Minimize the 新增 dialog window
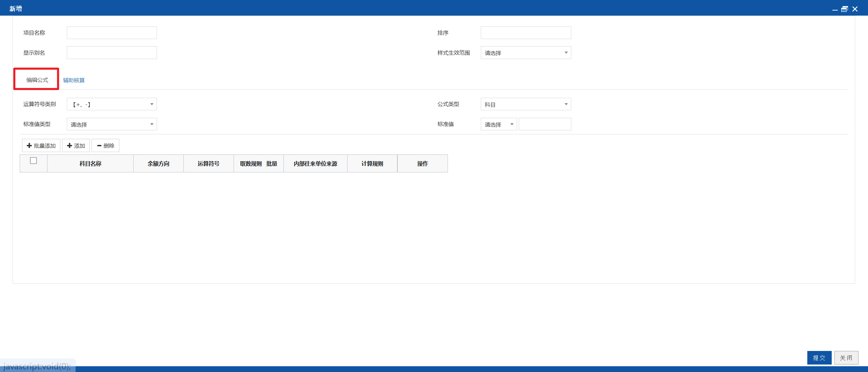Screen dimensions: 868x372 pos(835,9)
